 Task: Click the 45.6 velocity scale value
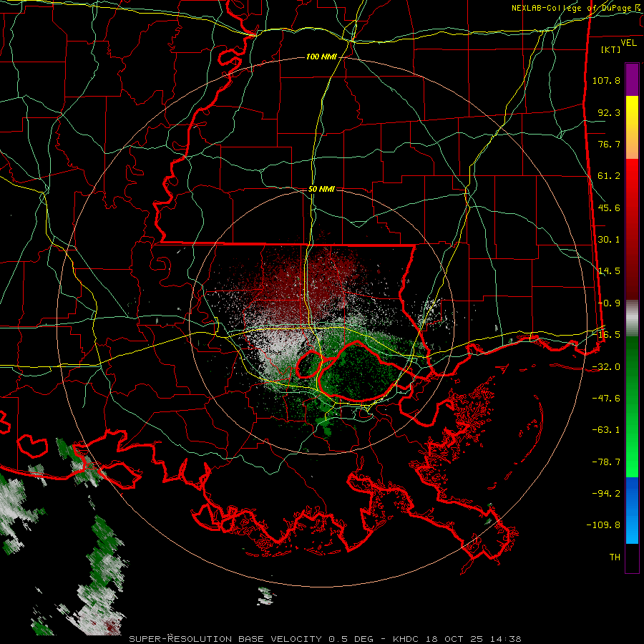609,208
